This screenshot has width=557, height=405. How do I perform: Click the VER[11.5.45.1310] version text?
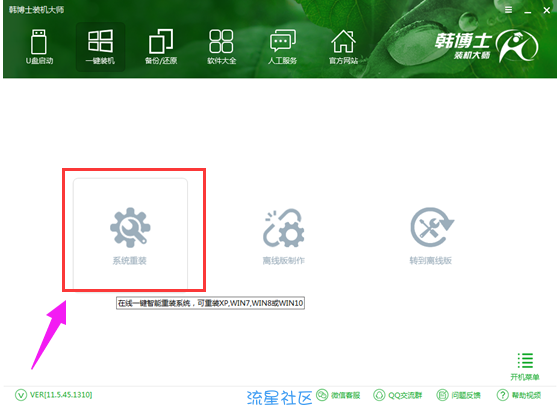tap(61, 395)
